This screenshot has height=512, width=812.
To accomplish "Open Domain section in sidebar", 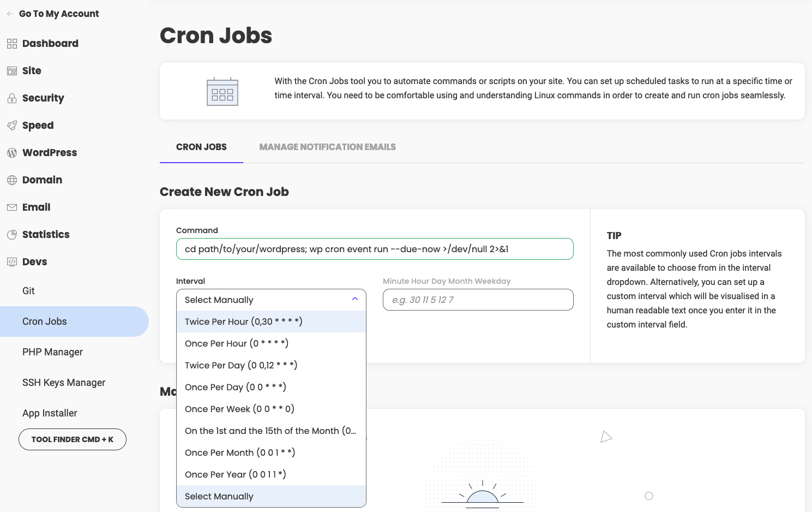I will tap(42, 180).
